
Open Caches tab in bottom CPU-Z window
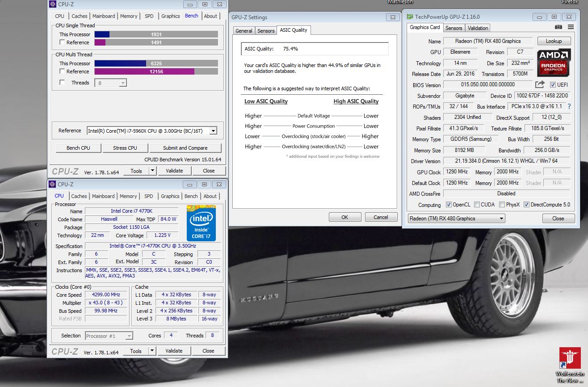click(x=79, y=196)
